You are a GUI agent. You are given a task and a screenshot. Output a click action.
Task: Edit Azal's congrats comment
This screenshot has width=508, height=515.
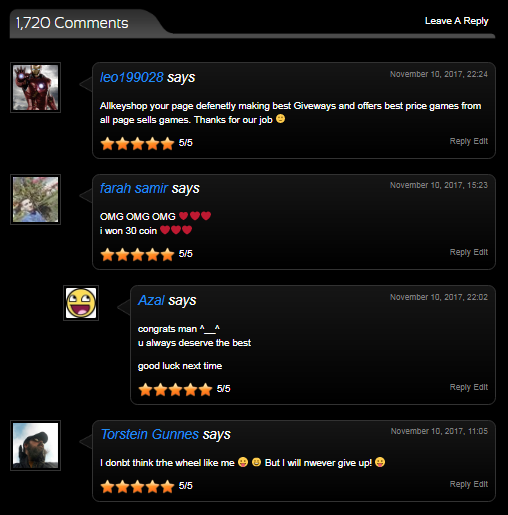[x=481, y=387]
